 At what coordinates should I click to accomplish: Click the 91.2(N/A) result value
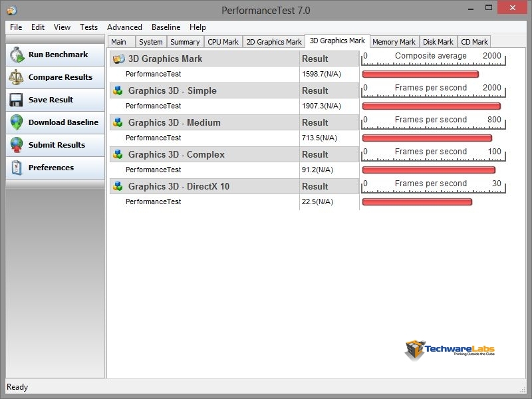[x=318, y=170]
